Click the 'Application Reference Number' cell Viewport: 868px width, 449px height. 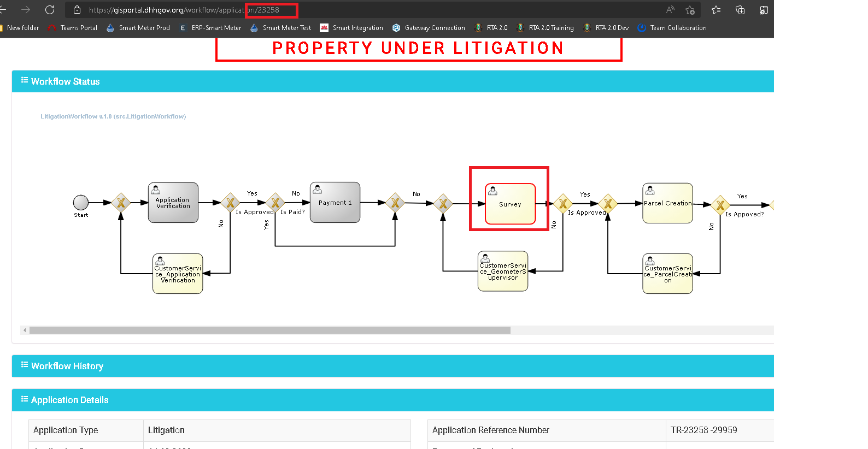(x=547, y=430)
